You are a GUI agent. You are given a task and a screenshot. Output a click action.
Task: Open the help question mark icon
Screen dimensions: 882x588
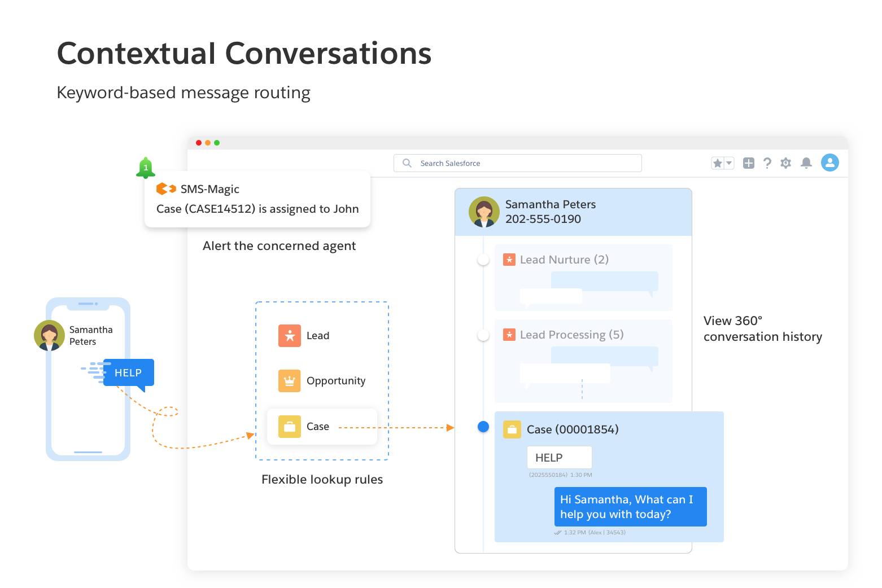(x=767, y=163)
